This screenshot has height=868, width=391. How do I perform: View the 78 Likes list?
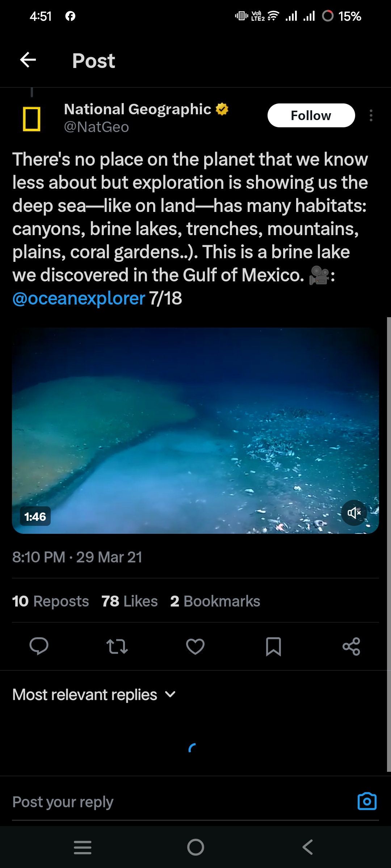point(130,601)
